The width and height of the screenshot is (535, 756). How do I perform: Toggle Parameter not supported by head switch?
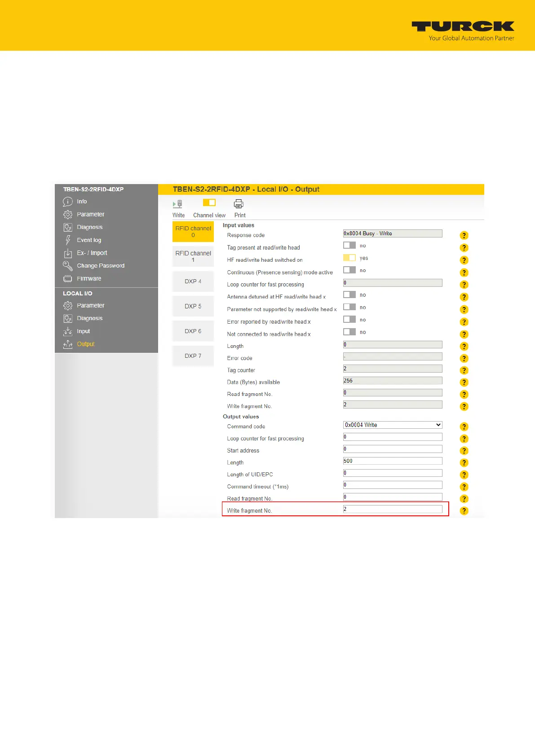click(x=349, y=307)
